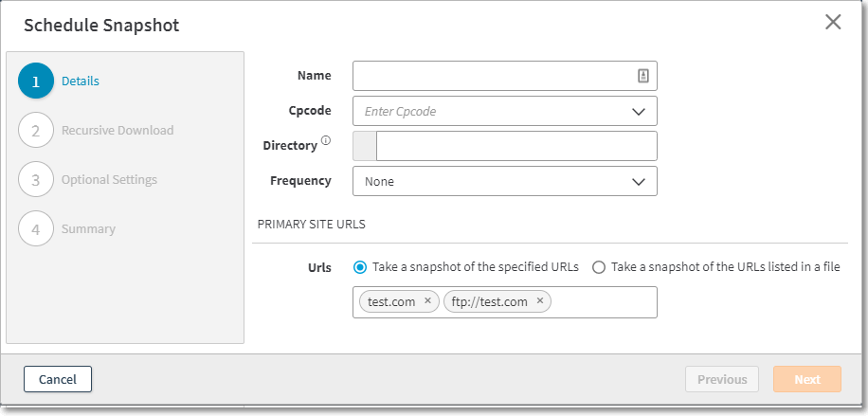Viewport: 868px width, 416px height.
Task: Select snapshot of the specified URLs
Action: [x=360, y=267]
